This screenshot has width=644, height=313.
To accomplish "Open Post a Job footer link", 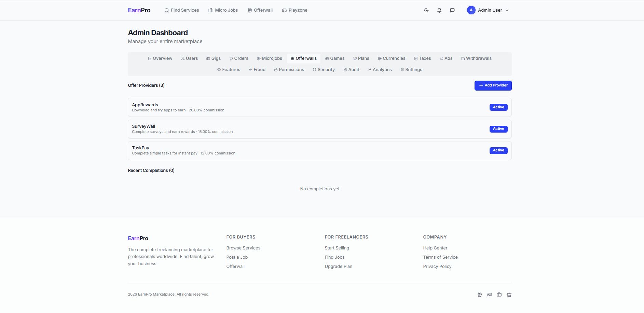I will [237, 257].
